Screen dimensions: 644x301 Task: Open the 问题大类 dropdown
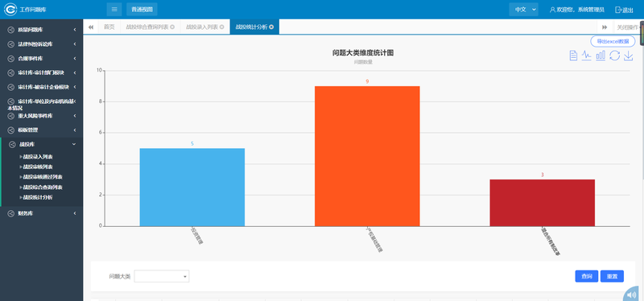(162, 276)
